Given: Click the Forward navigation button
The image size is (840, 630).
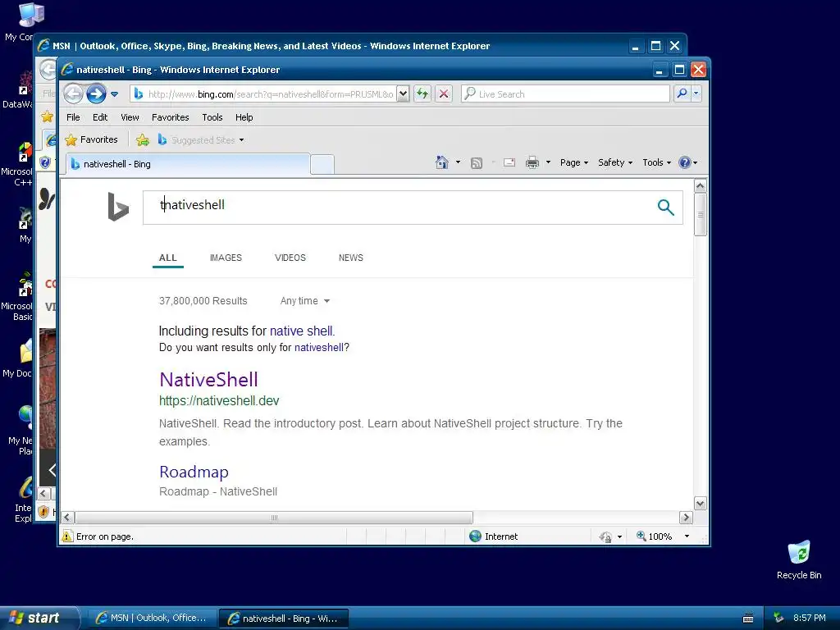Looking at the screenshot, I should [97, 94].
